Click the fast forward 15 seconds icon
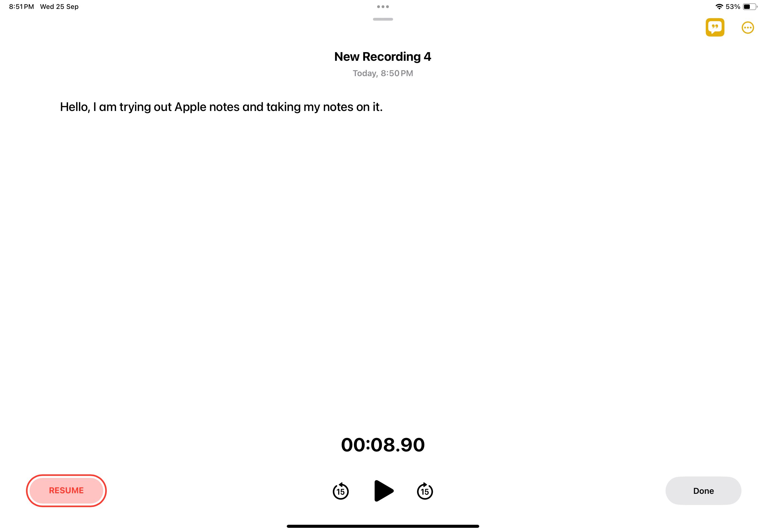The image size is (766, 532). (424, 491)
